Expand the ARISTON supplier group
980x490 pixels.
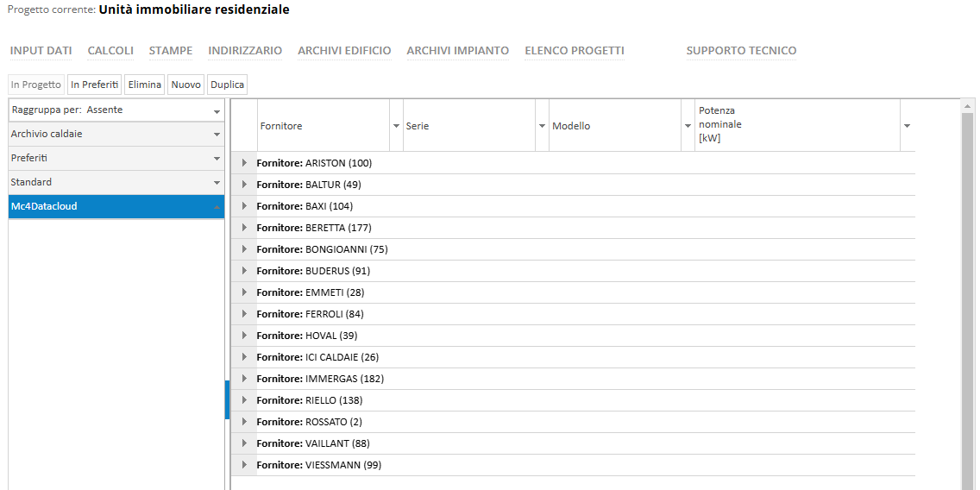tap(244, 163)
